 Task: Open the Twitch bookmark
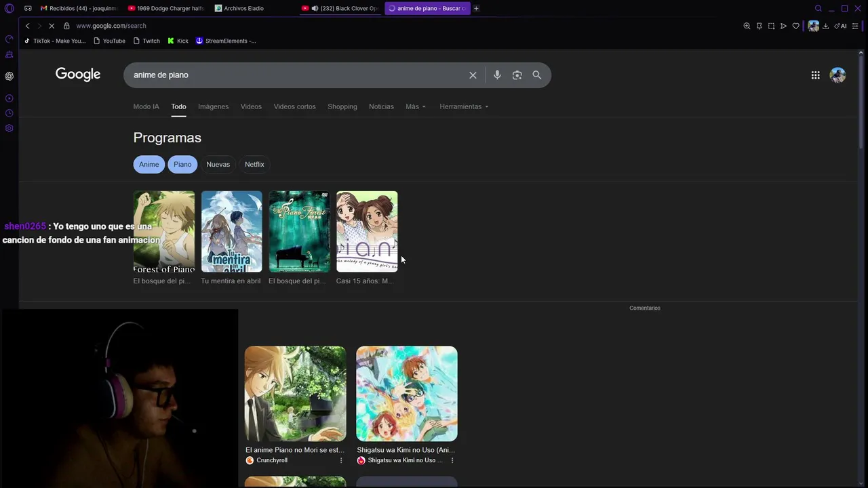pos(146,41)
